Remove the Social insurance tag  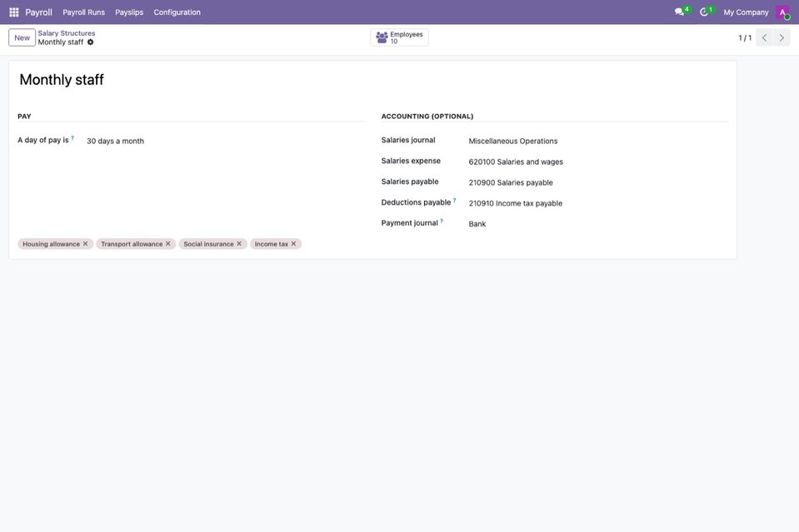click(x=239, y=244)
